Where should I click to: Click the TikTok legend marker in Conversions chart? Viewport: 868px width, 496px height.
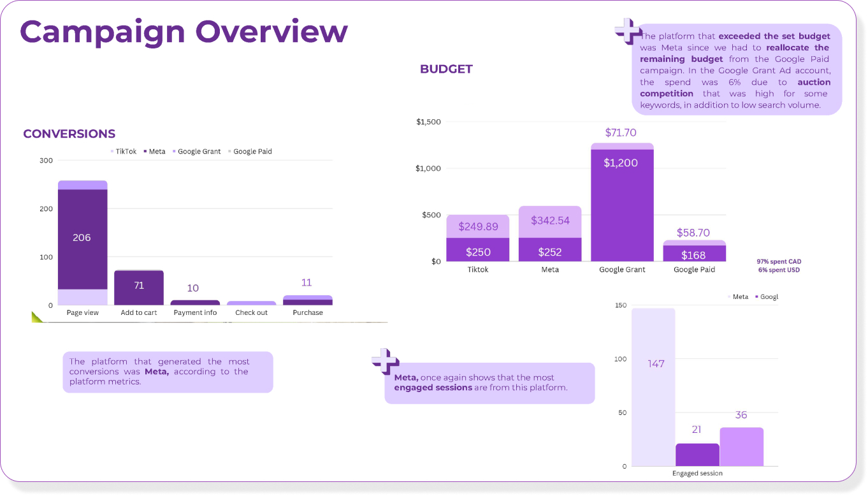point(113,152)
